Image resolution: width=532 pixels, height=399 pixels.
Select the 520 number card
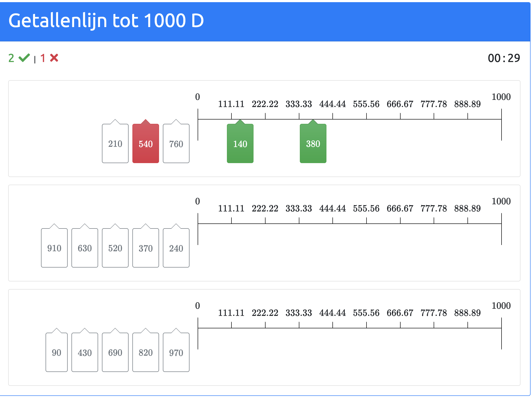coord(115,248)
